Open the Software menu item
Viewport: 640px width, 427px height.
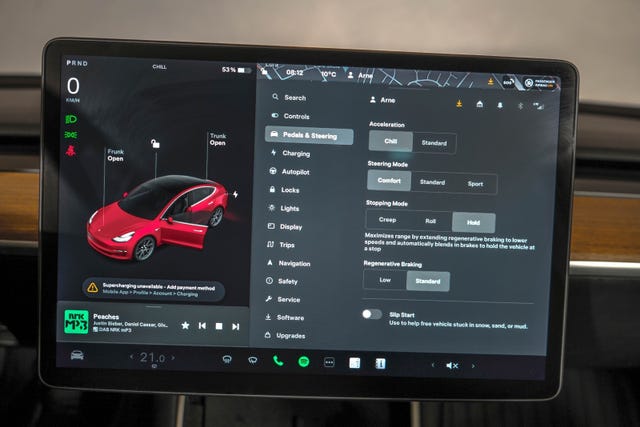point(284,317)
